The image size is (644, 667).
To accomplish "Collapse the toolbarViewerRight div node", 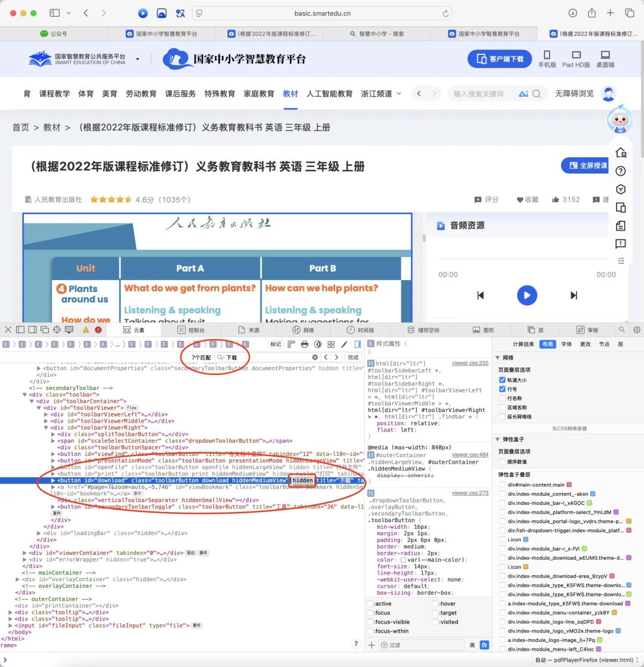I will pyautogui.click(x=46, y=427).
